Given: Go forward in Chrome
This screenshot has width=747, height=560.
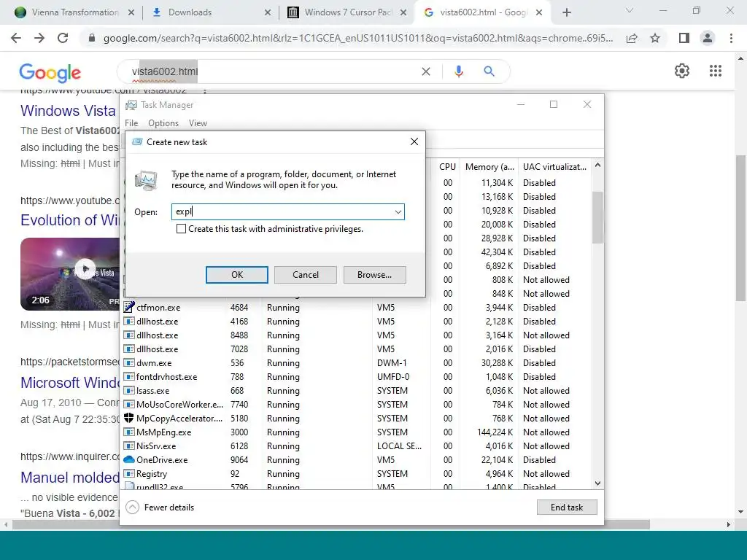Looking at the screenshot, I should 39,38.
